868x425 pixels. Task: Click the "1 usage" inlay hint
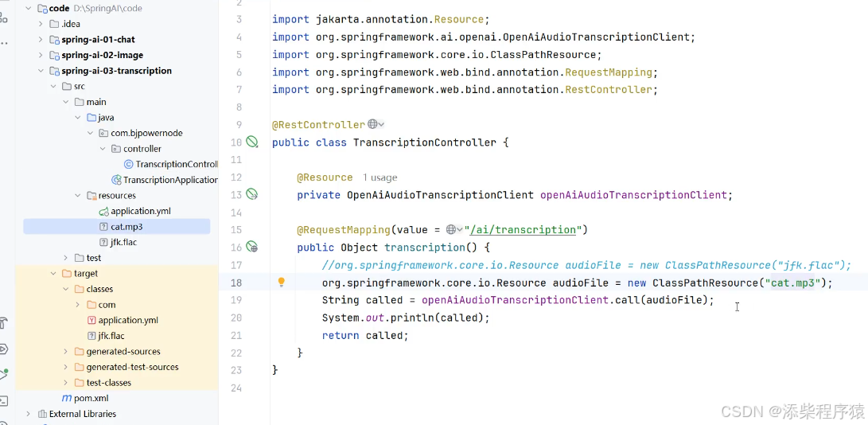[380, 177]
